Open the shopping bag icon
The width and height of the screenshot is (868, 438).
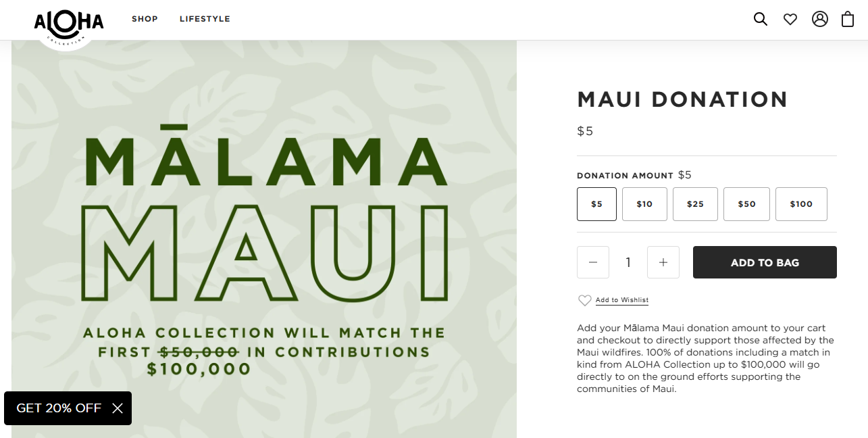[848, 19]
